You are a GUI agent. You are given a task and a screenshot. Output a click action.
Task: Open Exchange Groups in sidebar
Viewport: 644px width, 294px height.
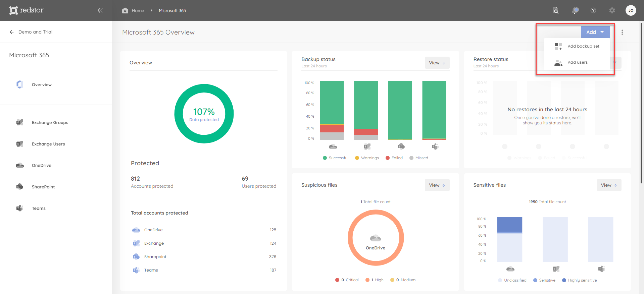[50, 122]
